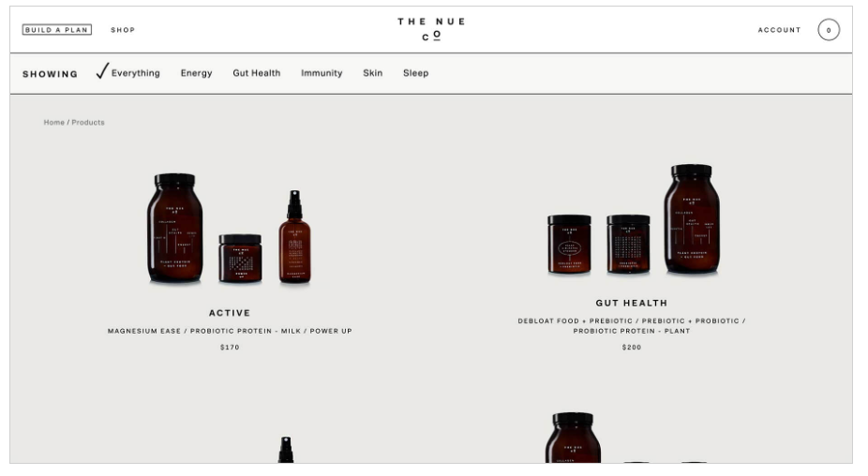Click the Active product title
The image size is (868, 476).
230,313
